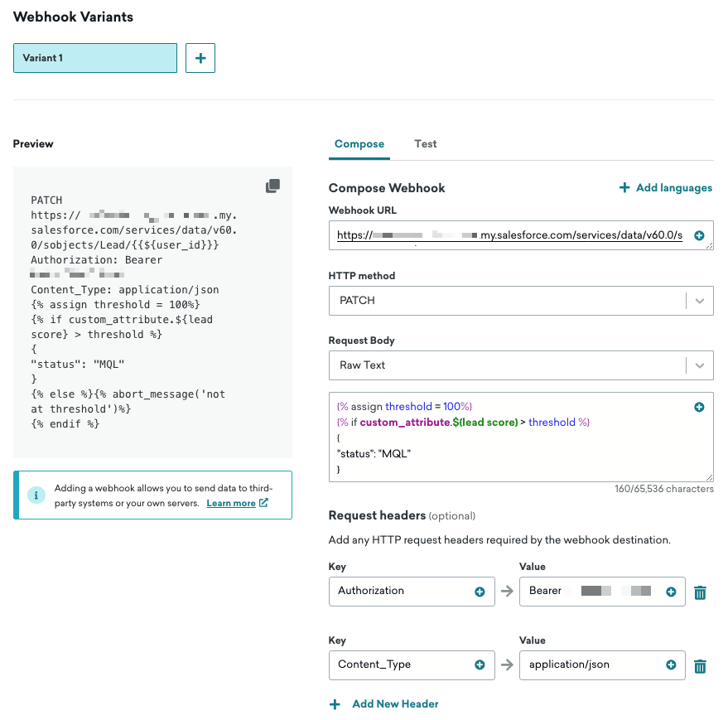The width and height of the screenshot is (728, 720).
Task: Select the Variant 1 tab
Action: pyautogui.click(x=95, y=58)
